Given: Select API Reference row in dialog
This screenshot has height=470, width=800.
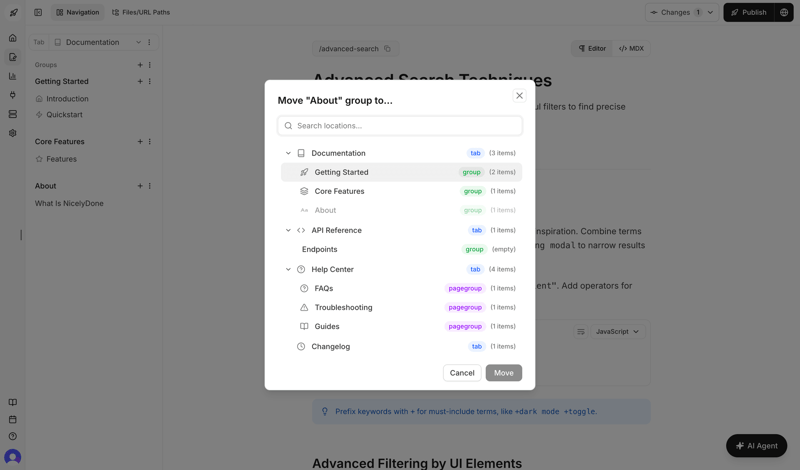Looking at the screenshot, I should pos(401,230).
